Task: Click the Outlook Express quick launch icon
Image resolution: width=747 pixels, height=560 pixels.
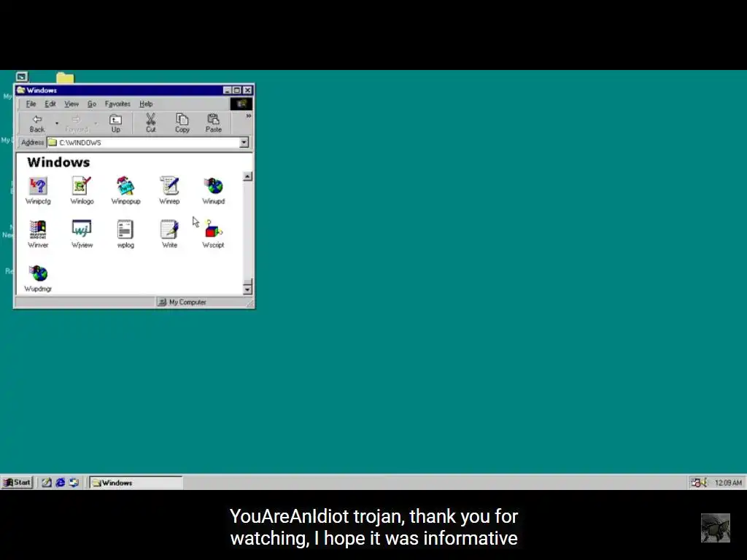Action: (74, 483)
